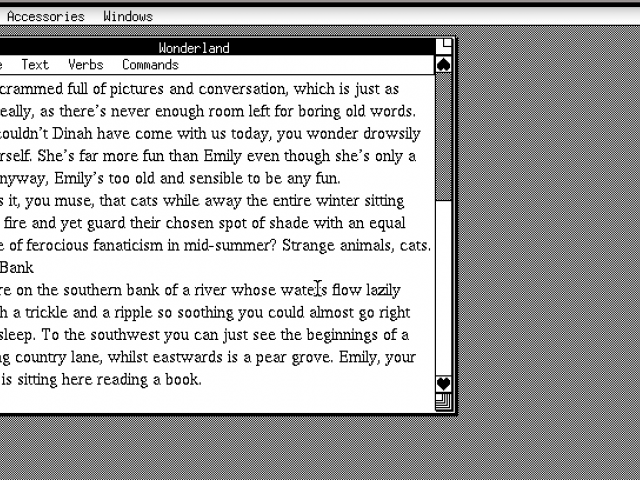Click the grey scrollbar thumb
The height and width of the screenshot is (480, 640).
[444, 137]
